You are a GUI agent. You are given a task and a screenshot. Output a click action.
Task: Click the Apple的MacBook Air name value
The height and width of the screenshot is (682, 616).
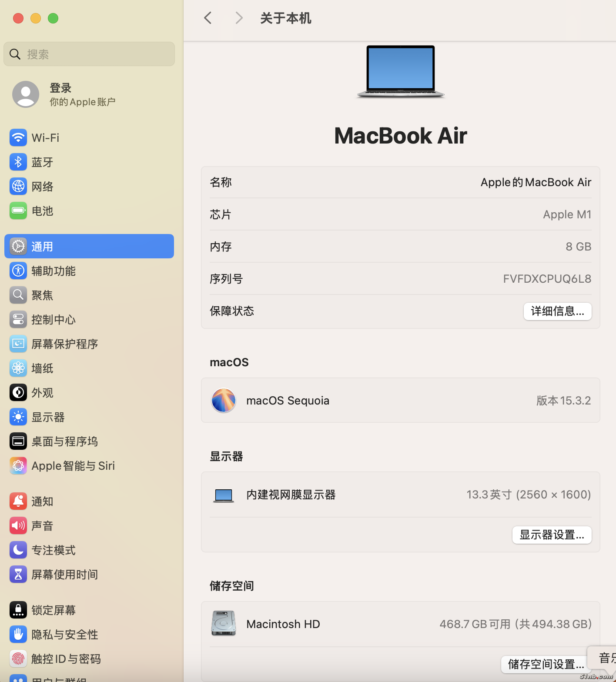point(536,182)
